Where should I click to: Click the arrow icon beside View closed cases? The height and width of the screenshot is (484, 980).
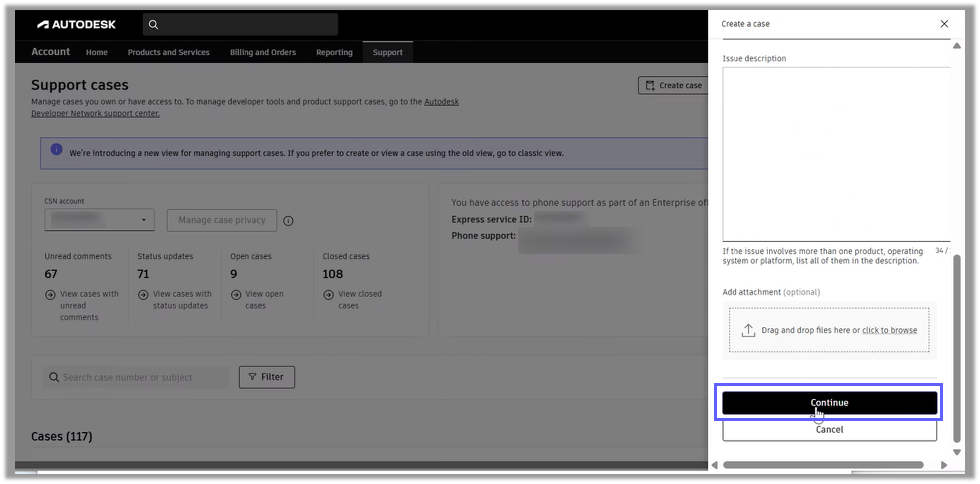[x=328, y=294]
